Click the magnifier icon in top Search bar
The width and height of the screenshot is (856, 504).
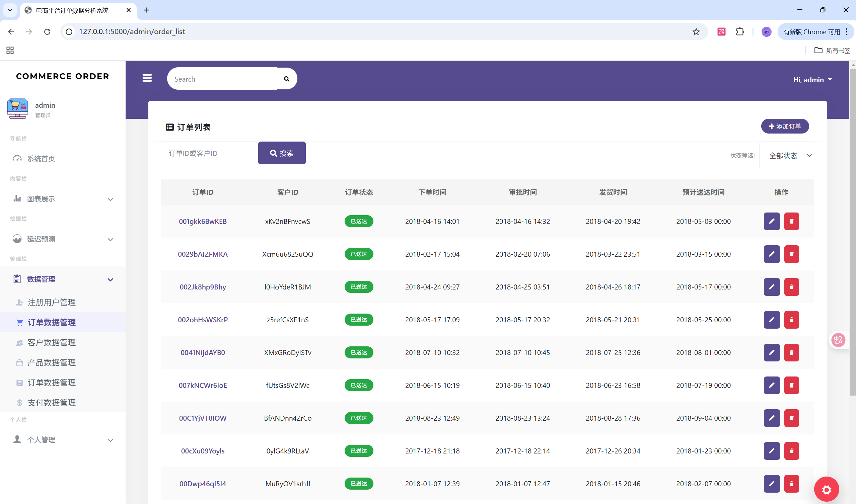pyautogui.click(x=286, y=79)
